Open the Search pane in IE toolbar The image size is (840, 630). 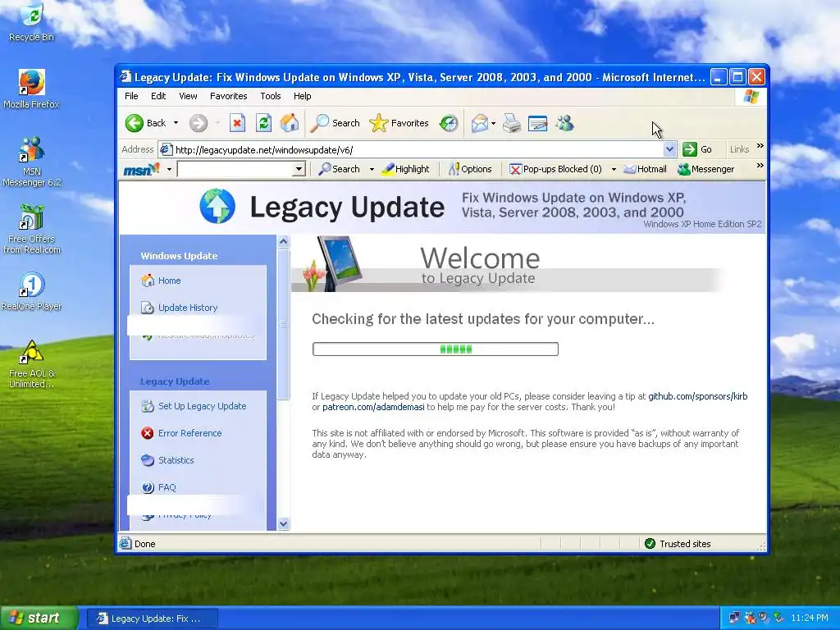coord(336,123)
